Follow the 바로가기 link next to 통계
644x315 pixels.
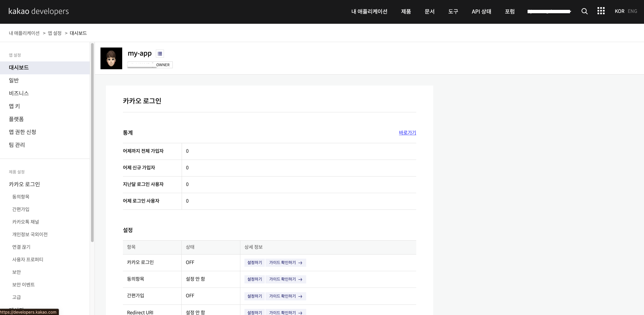point(407,133)
